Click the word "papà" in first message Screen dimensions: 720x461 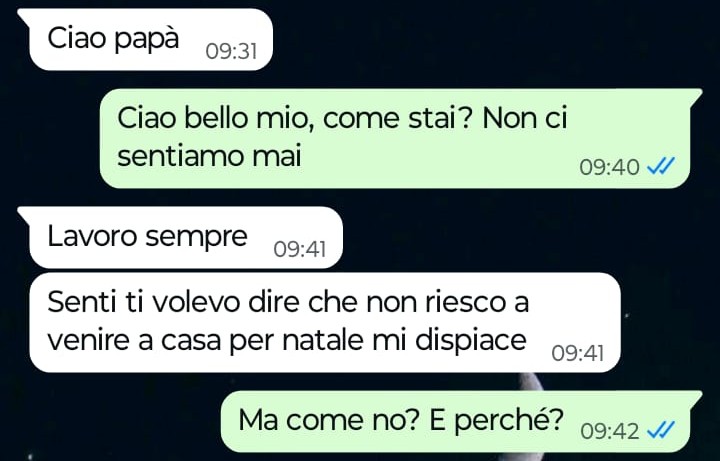pyautogui.click(x=146, y=39)
